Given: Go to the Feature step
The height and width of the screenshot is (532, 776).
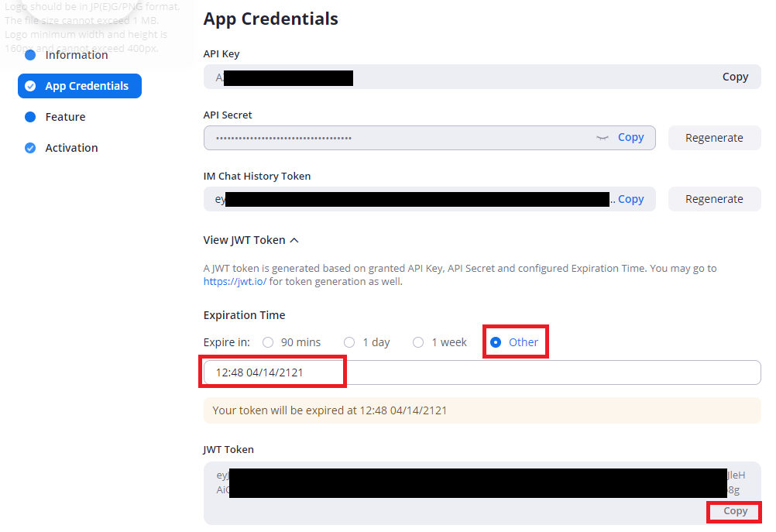Looking at the screenshot, I should tap(65, 117).
